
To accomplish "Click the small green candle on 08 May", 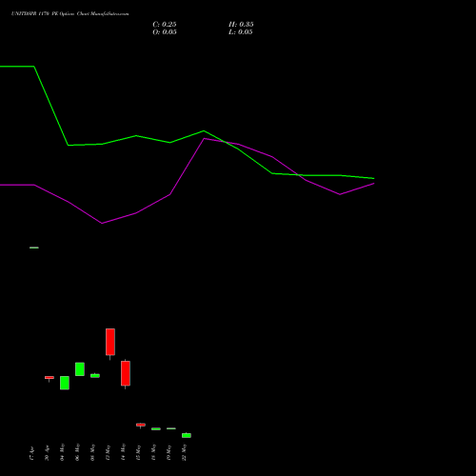I will (x=95, y=376).
